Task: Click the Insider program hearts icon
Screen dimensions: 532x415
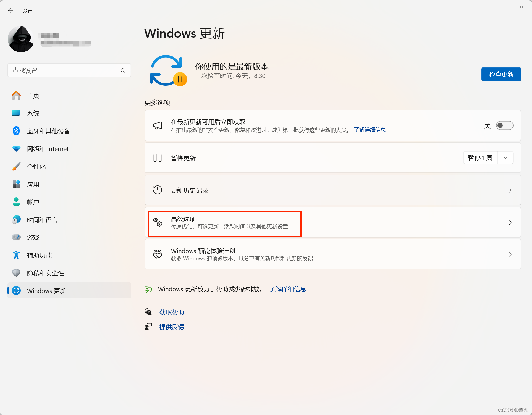Action: [158, 254]
